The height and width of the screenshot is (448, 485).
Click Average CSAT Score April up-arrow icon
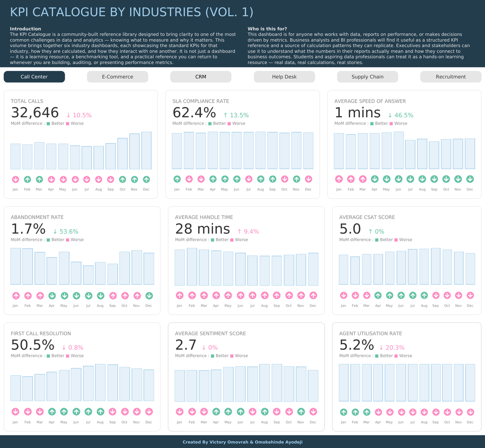378,296
